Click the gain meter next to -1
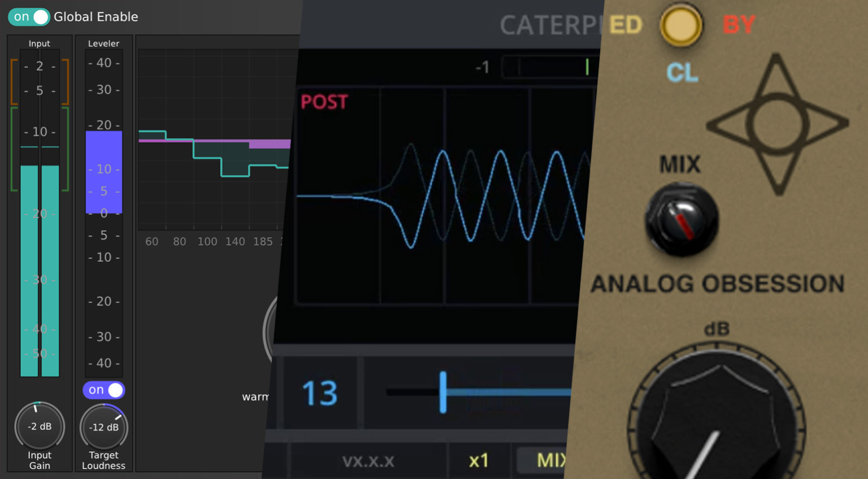Screen dimensions: 868x479 548,67
